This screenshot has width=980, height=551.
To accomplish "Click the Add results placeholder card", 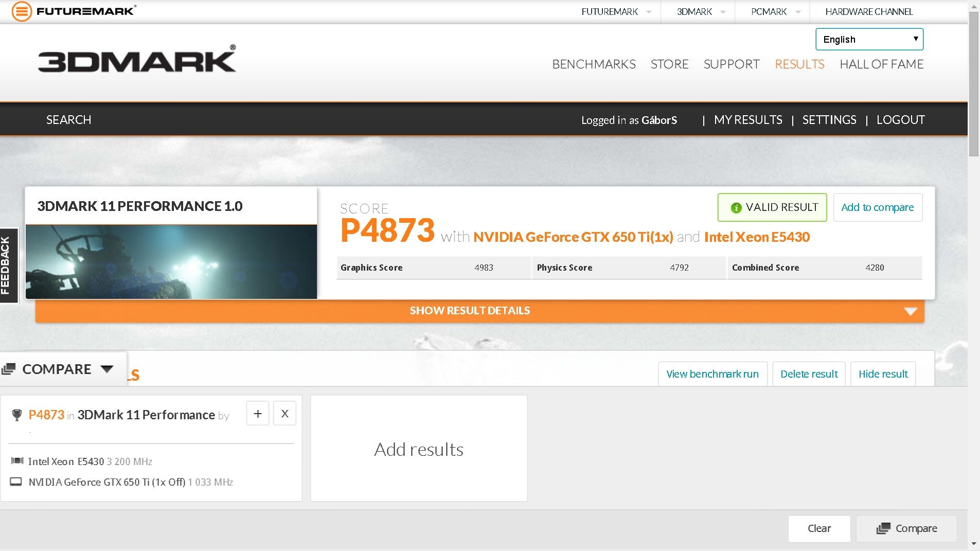I will pos(419,449).
